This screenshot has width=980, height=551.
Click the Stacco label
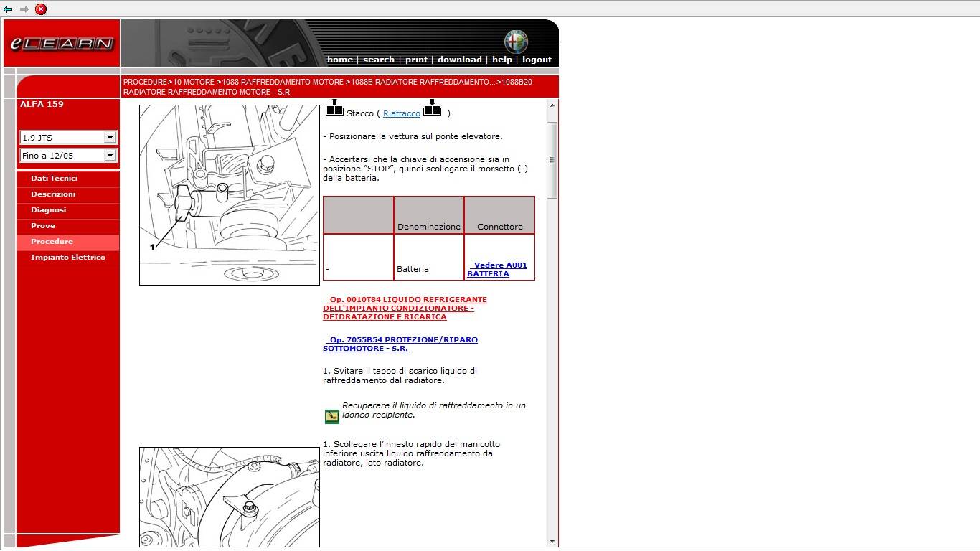(360, 113)
